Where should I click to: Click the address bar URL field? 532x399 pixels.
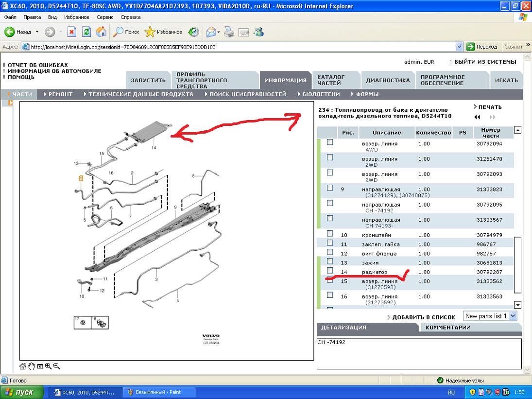tap(239, 47)
